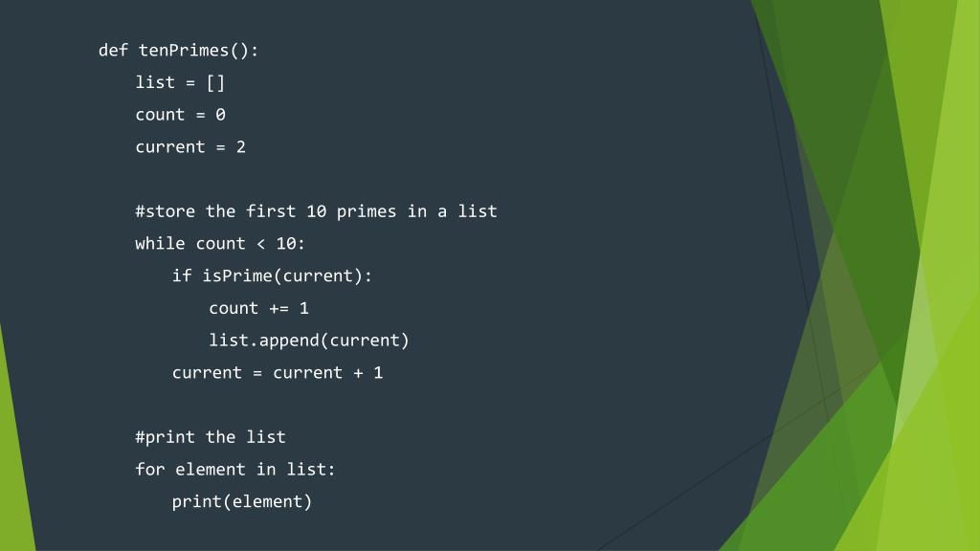Click the 'current = 2' assignment line
The height and width of the screenshot is (551, 980).
click(190, 147)
